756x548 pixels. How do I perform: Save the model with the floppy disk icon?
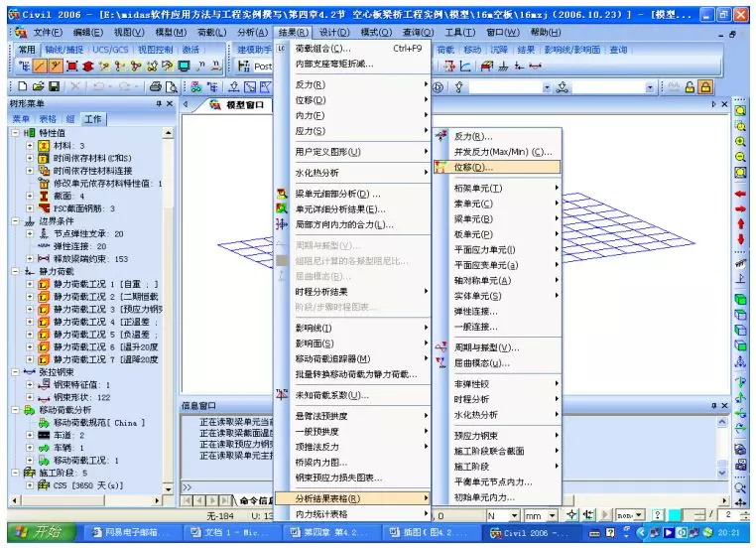click(x=54, y=86)
